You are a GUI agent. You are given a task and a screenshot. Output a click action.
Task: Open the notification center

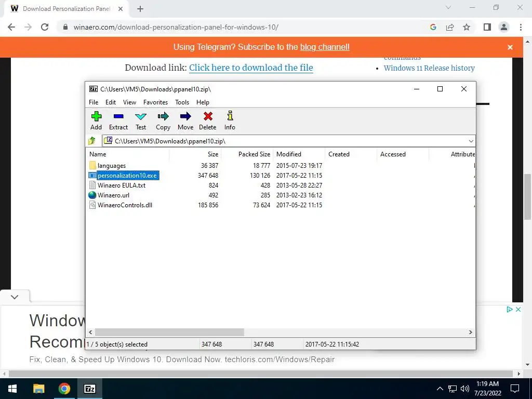click(x=515, y=389)
